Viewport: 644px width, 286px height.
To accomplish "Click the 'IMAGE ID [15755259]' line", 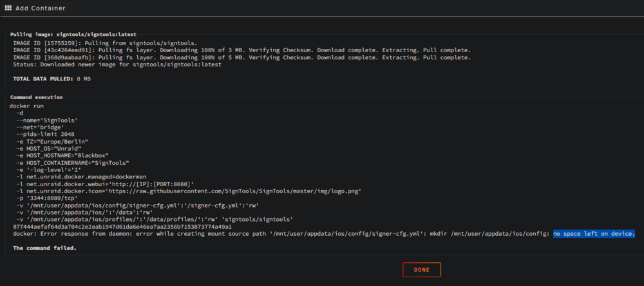I will click(x=105, y=43).
